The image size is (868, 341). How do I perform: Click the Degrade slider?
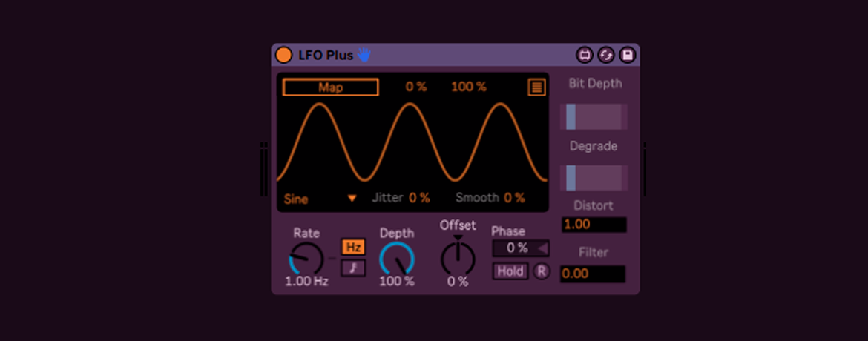point(594,178)
